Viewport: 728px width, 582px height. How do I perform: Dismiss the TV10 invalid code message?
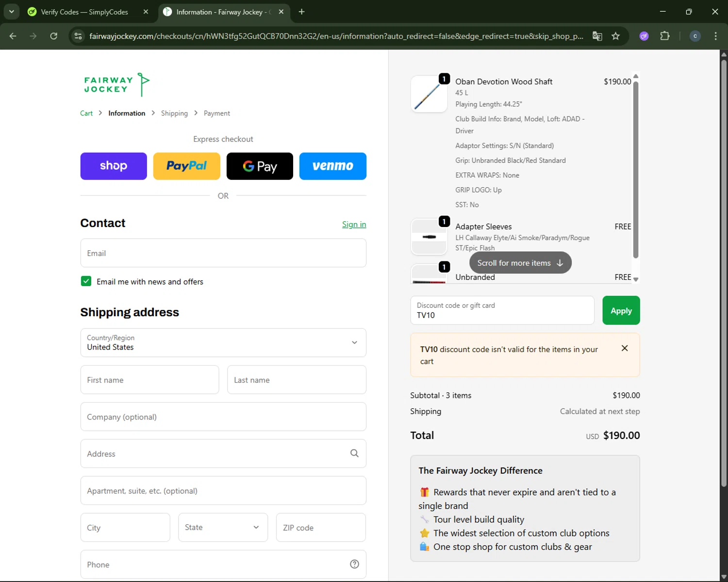(x=625, y=348)
